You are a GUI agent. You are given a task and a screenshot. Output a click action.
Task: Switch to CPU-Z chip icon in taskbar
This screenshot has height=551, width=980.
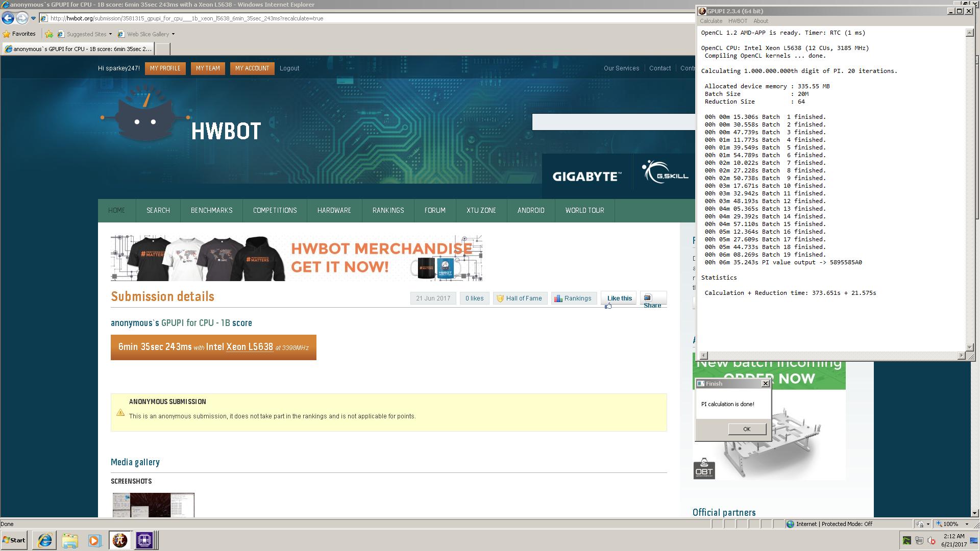click(x=144, y=540)
